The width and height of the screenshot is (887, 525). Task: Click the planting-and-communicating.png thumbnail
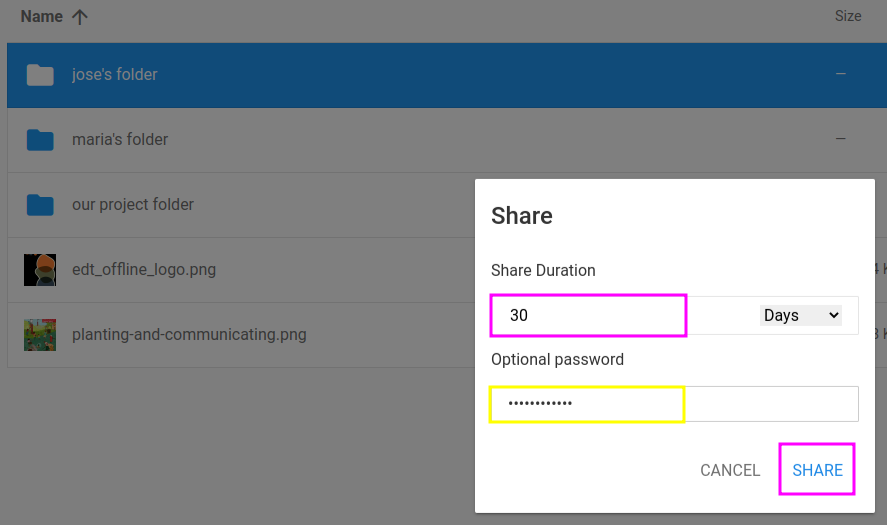[x=40, y=335]
